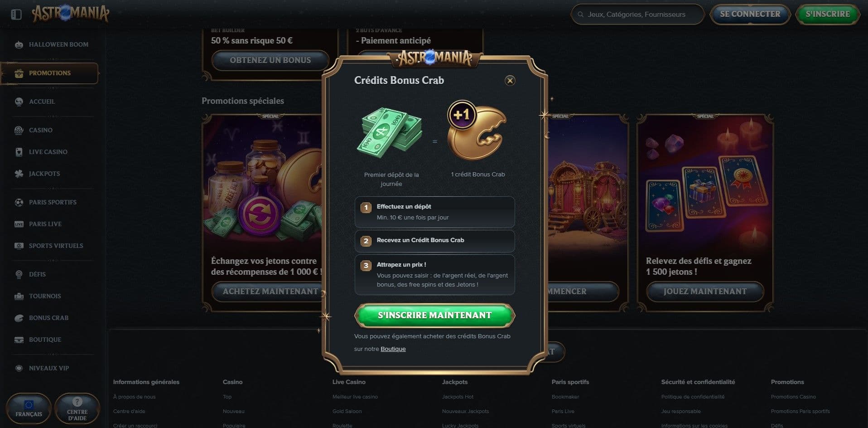
Task: Follow the Boutique link in the popup
Action: (x=393, y=349)
